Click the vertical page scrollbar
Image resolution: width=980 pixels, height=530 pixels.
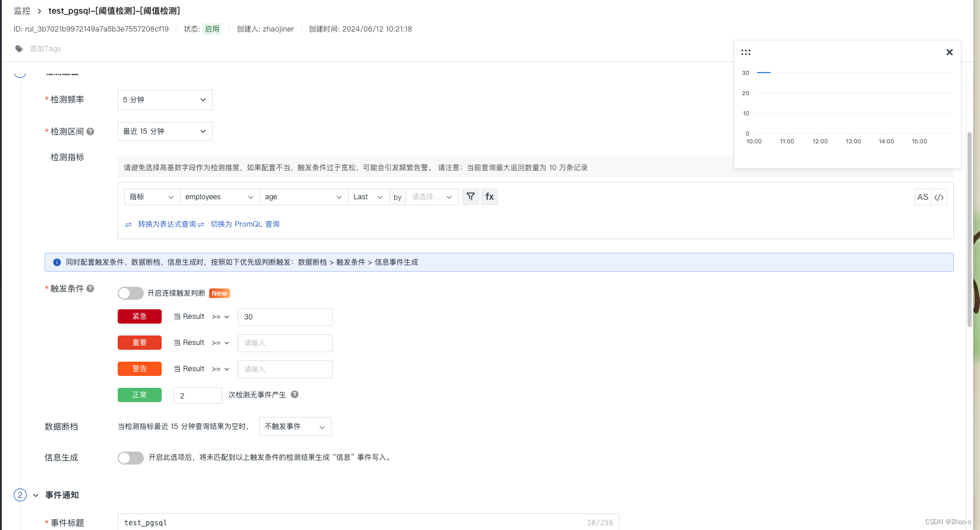(970, 229)
